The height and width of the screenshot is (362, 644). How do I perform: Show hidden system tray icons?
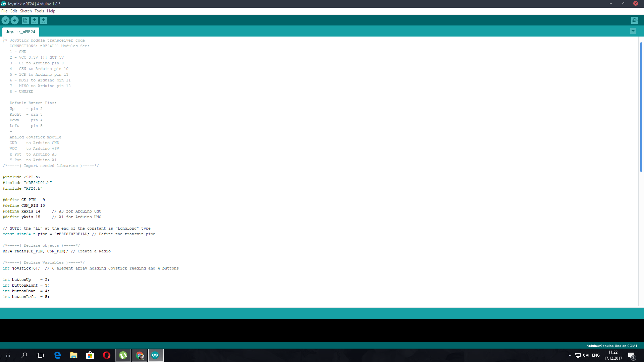point(570,355)
